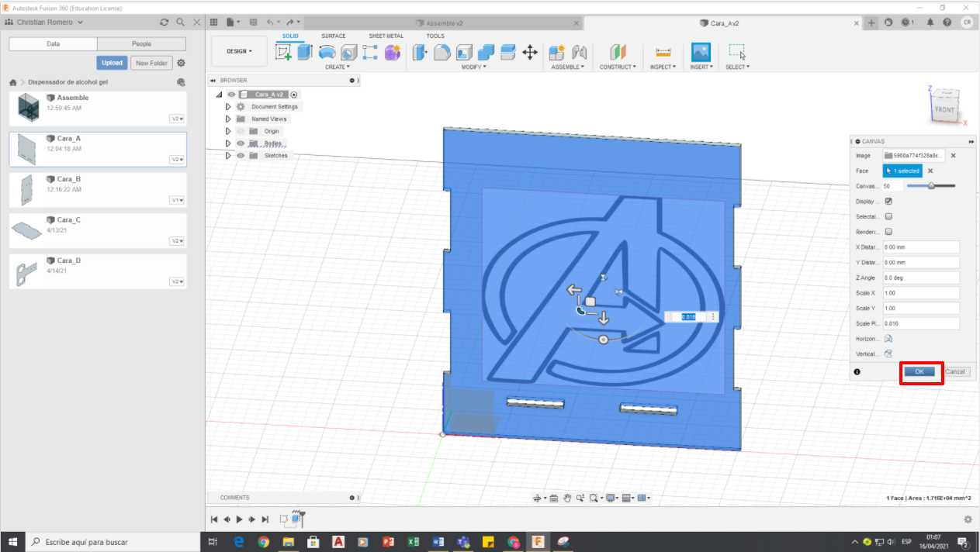Enable the Renderable checkbox

click(888, 232)
